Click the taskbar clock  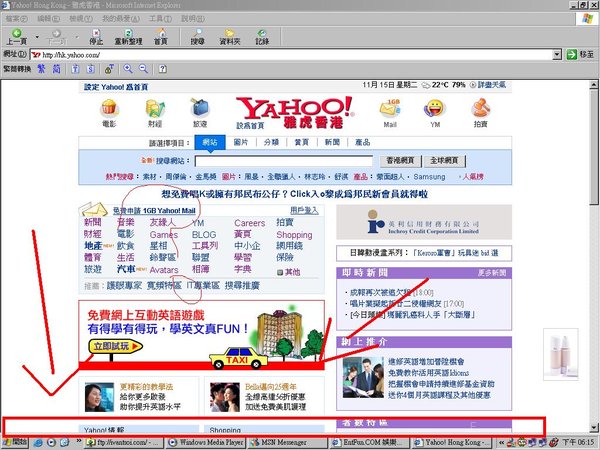(578, 442)
